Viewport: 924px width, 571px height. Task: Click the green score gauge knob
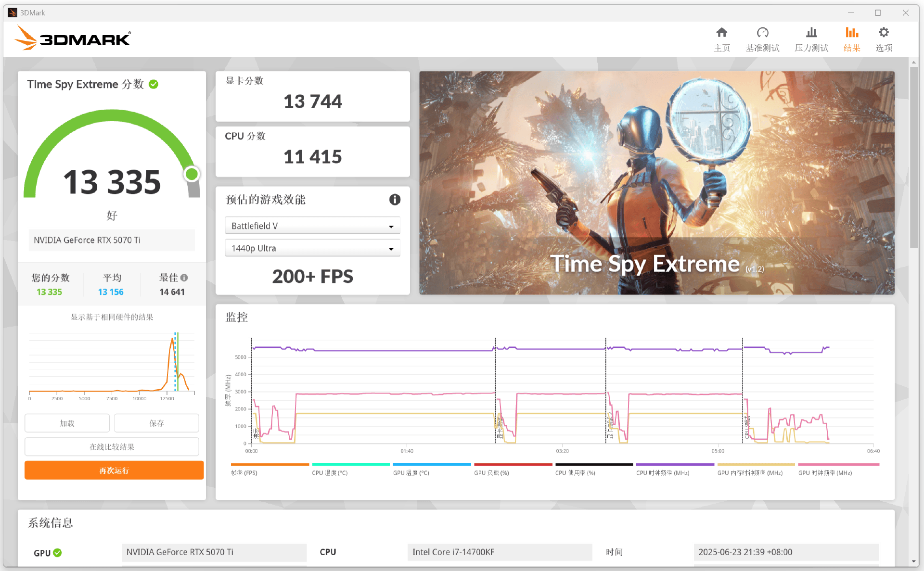point(192,174)
